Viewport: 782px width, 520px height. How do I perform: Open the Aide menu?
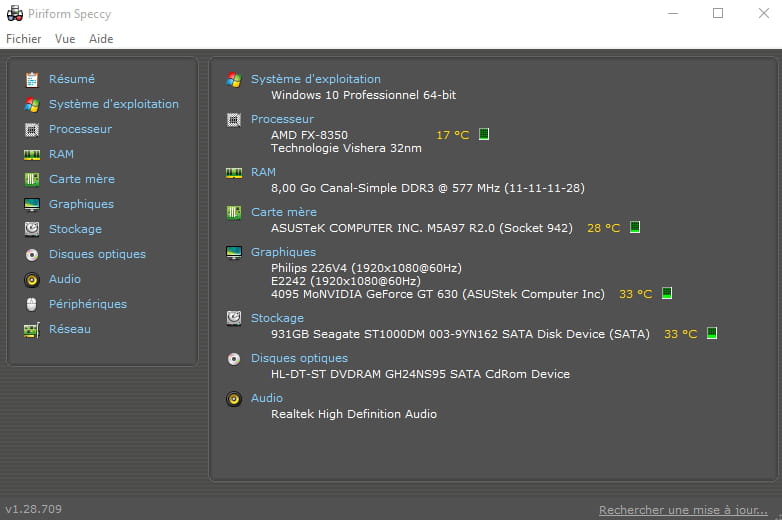101,39
